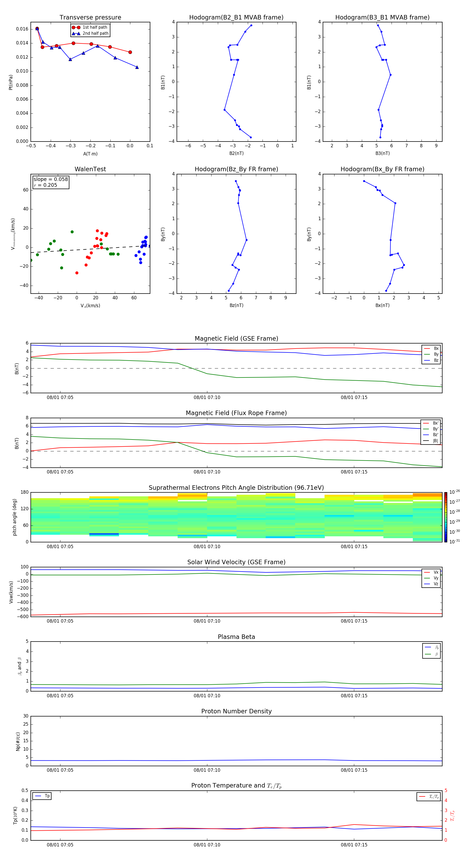This screenshot has width=473, height=868.
Task: Click the 'Bx(nT)' x-axis label
Action: pos(382,305)
